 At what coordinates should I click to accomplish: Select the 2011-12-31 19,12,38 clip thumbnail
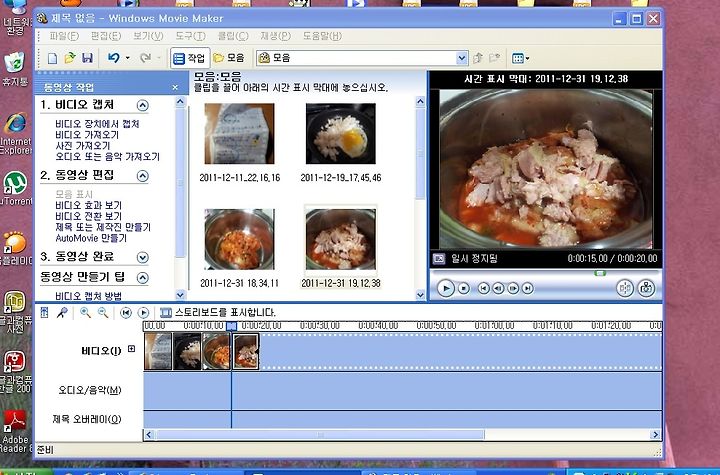341,239
